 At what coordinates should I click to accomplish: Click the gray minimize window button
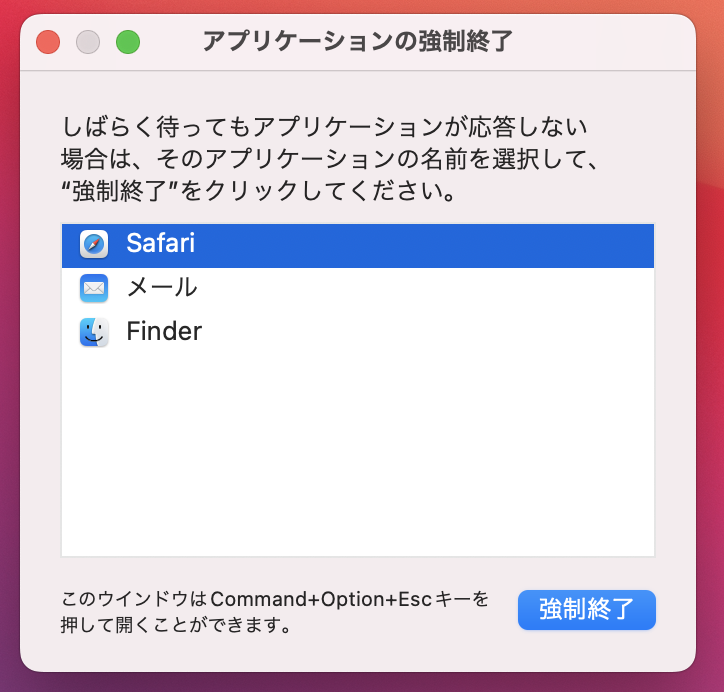point(88,42)
